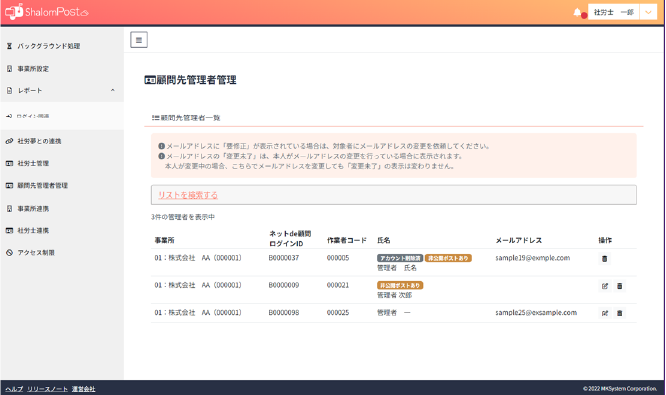Screen dimensions: 666x395
Task: Select login ID B0000037
Action: pos(284,258)
